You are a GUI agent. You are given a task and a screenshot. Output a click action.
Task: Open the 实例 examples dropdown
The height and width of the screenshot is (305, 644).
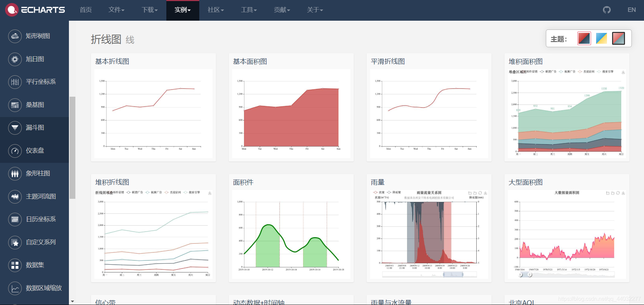pos(183,10)
